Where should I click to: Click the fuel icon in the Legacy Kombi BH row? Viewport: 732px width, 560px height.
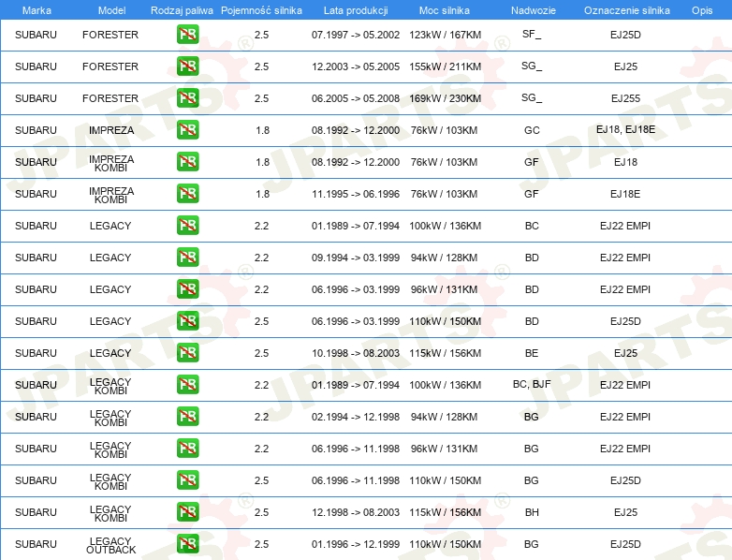point(187,512)
